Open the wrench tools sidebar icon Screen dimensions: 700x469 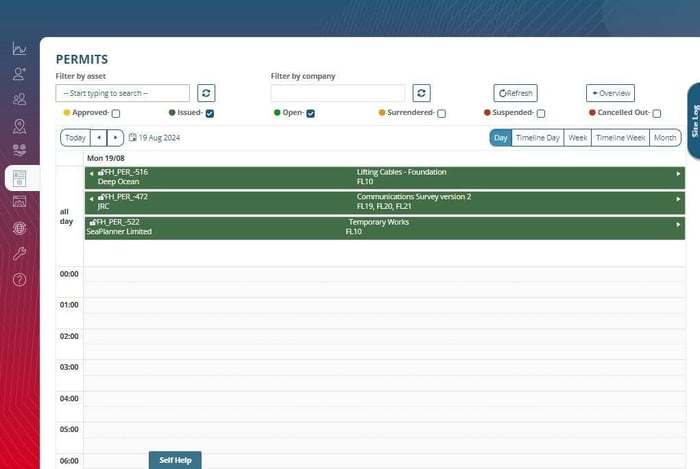[x=19, y=253]
